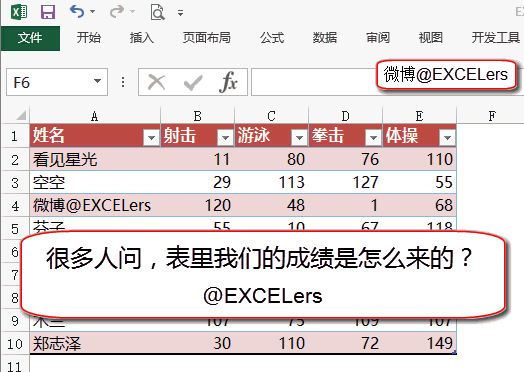Select the 体操 value 55 cell
524x372 pixels.
pos(419,182)
